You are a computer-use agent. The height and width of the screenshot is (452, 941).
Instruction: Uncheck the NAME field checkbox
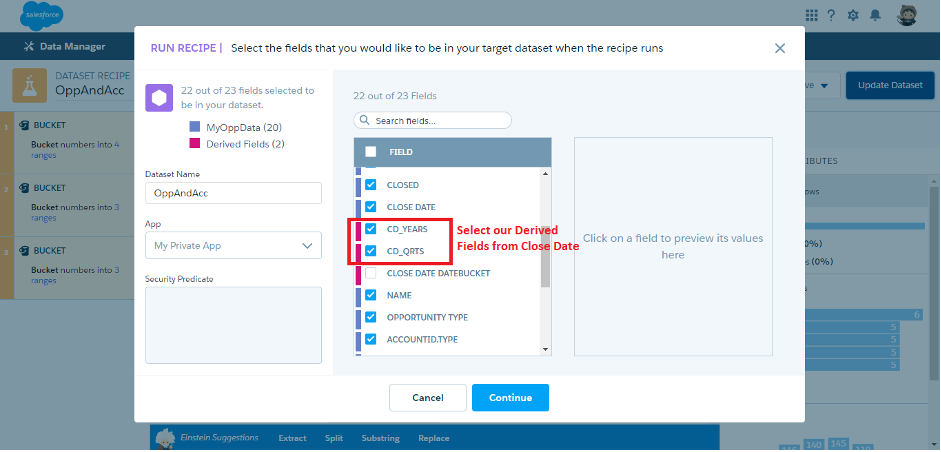coord(371,295)
